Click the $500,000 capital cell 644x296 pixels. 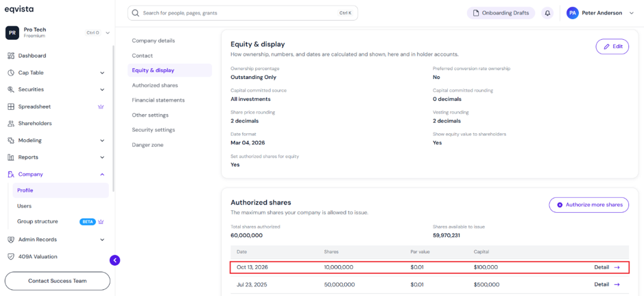[486, 284]
